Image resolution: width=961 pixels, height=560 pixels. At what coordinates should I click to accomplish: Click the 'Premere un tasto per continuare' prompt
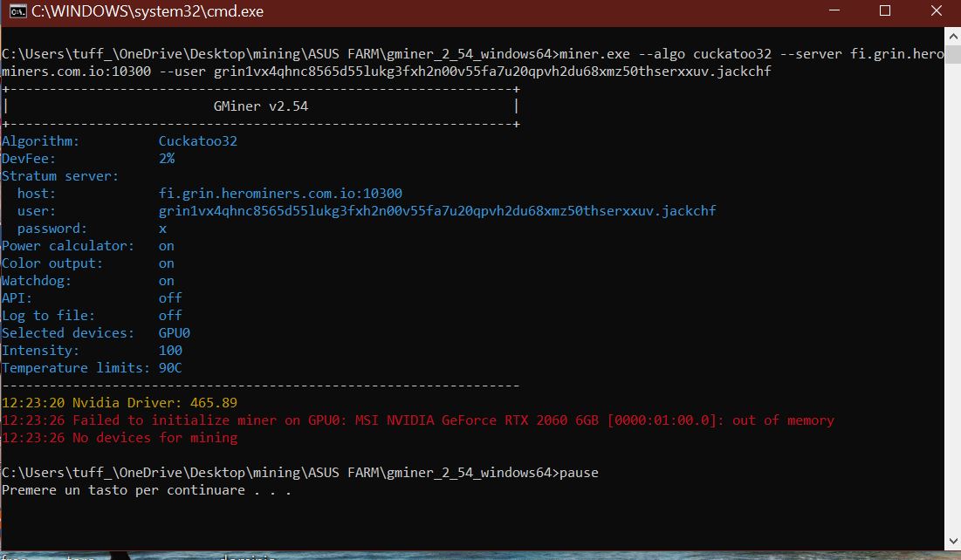[x=146, y=490]
